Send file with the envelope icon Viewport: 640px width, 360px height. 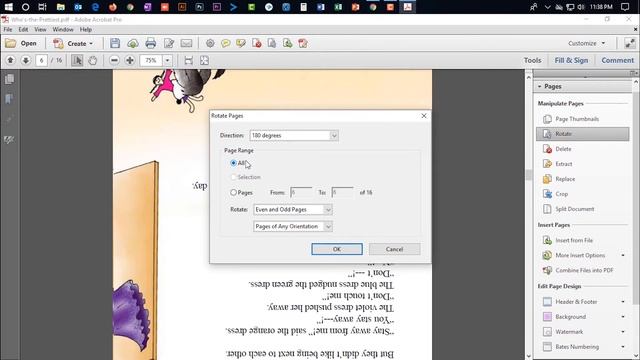186,43
